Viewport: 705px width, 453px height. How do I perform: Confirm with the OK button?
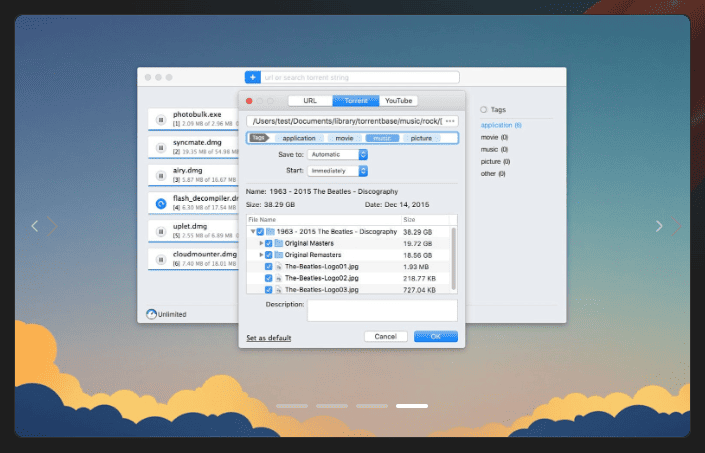pyautogui.click(x=436, y=336)
